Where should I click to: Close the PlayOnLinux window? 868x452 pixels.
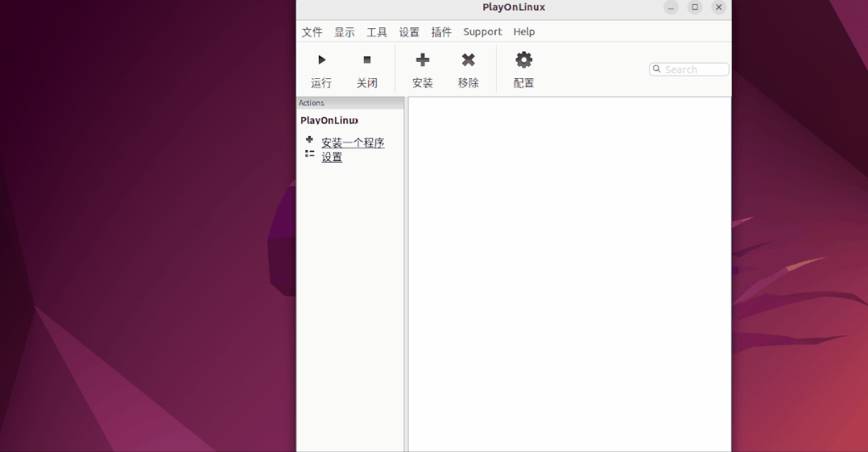[718, 7]
